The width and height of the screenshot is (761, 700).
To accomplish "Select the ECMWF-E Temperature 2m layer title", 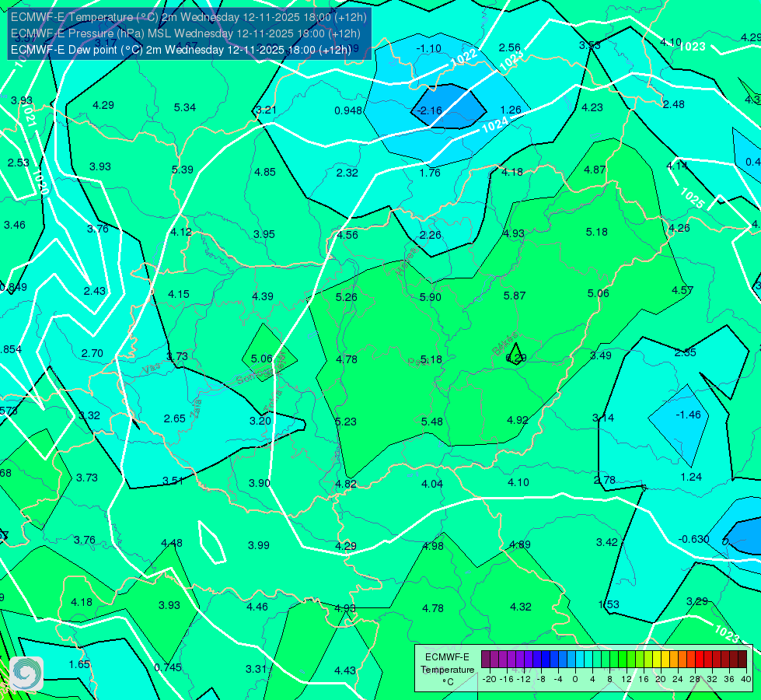I will [x=188, y=17].
